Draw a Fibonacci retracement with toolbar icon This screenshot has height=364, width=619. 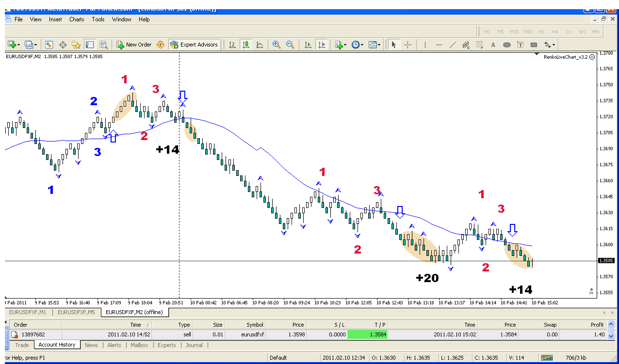[480, 45]
